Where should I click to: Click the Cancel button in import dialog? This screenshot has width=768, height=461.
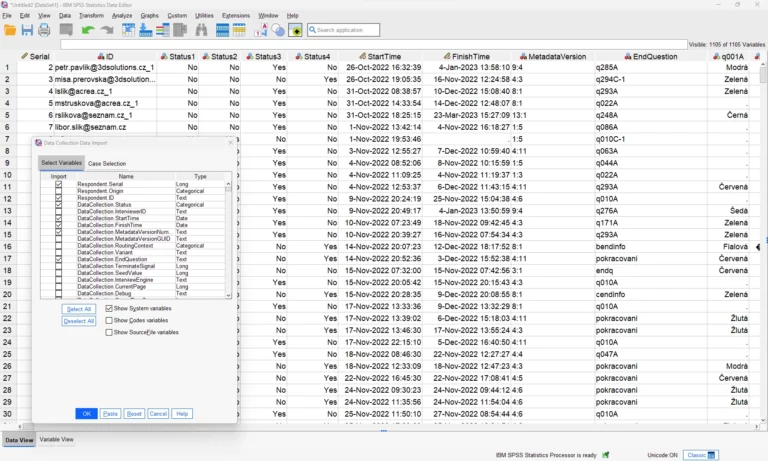[158, 414]
